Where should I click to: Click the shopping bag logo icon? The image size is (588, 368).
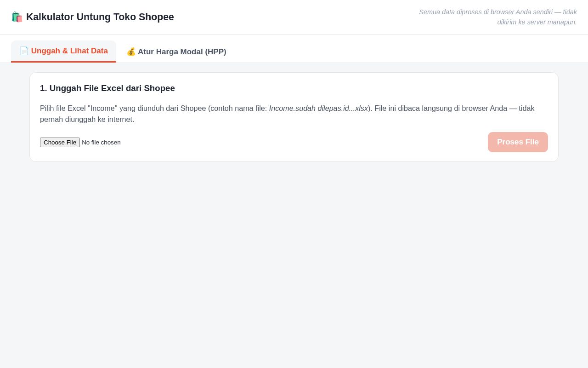[17, 17]
